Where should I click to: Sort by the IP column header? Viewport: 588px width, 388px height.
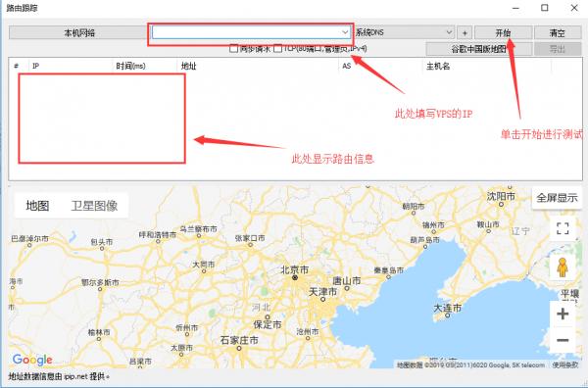point(71,66)
